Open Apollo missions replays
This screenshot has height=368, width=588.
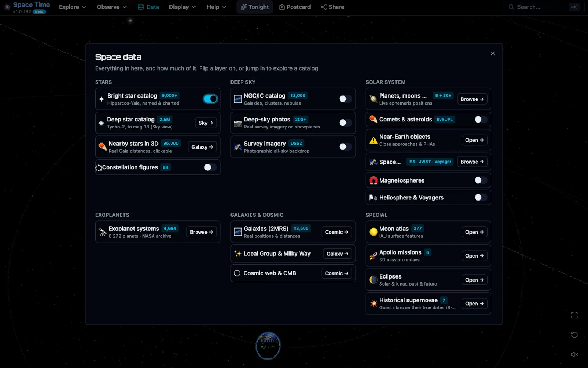click(x=474, y=256)
